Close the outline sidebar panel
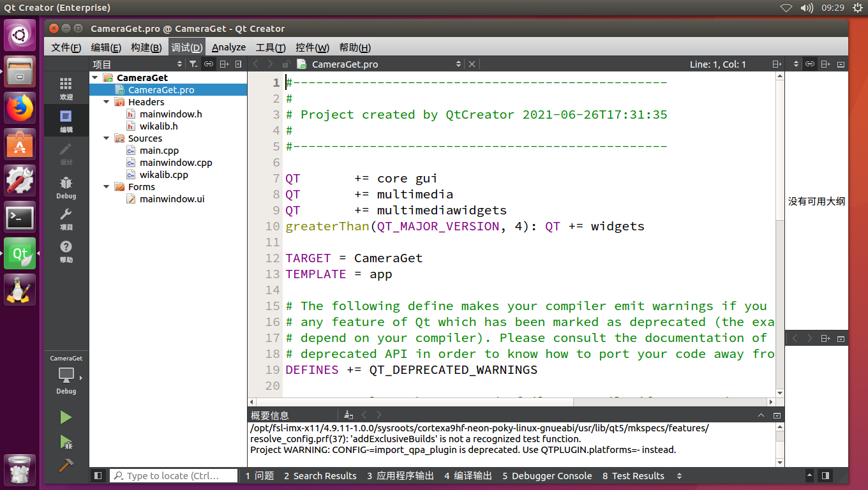The height and width of the screenshot is (490, 868). [841, 64]
